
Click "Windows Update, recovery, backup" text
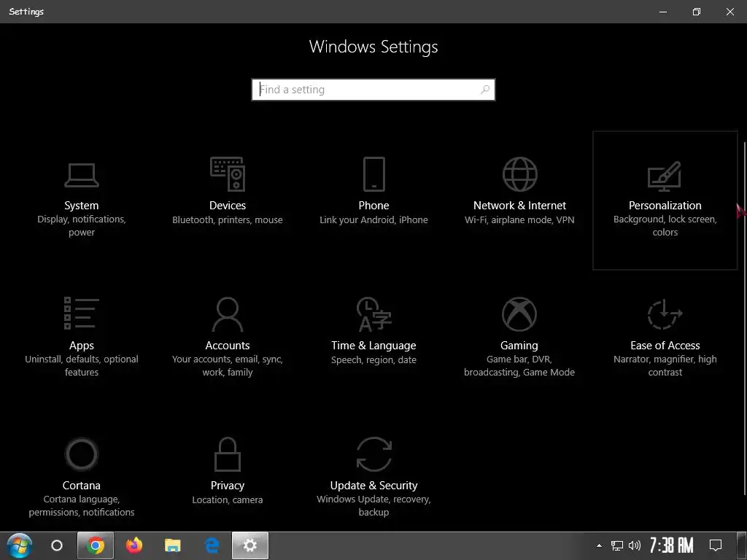tap(374, 506)
